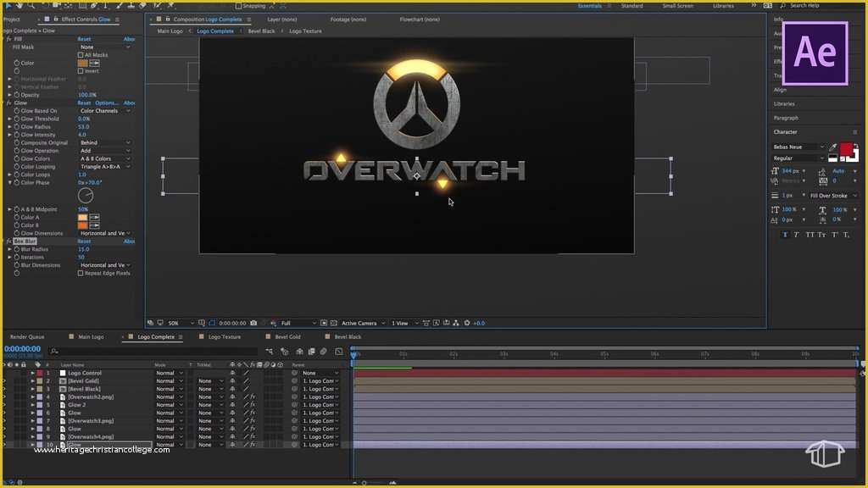This screenshot has width=868, height=488.
Task: Collapse the Color Phase property triangle
Action: coord(10,183)
